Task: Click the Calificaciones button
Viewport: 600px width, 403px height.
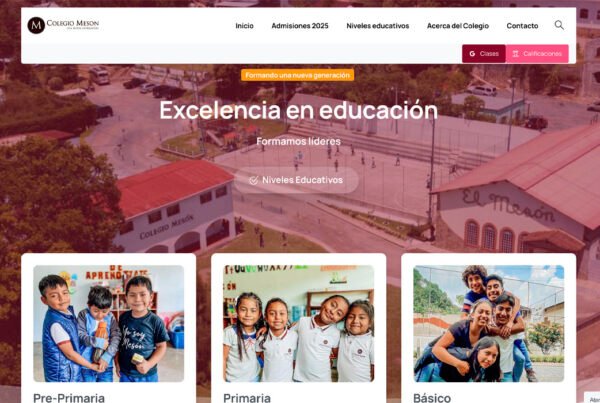Action: click(x=537, y=54)
